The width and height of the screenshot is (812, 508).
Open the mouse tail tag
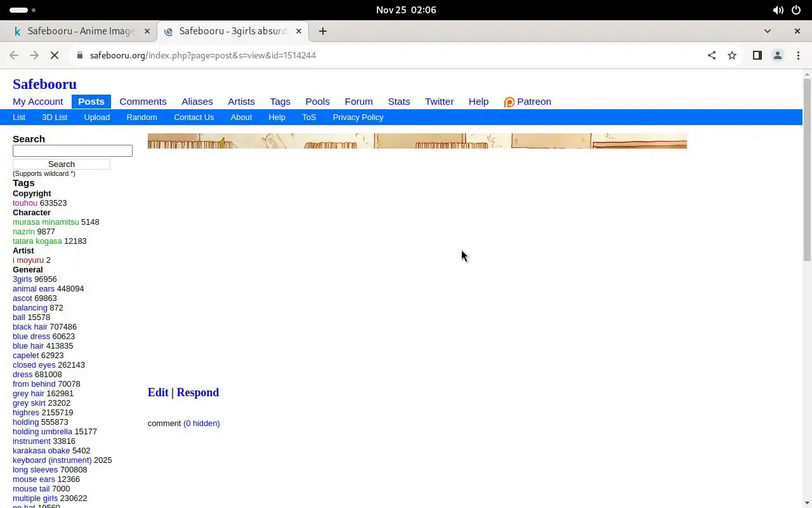31,489
